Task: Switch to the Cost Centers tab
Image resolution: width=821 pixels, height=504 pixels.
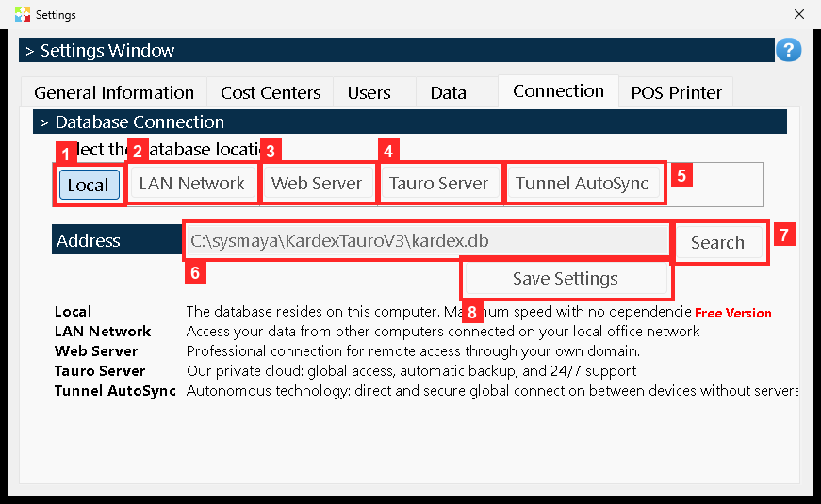Action: 271,92
